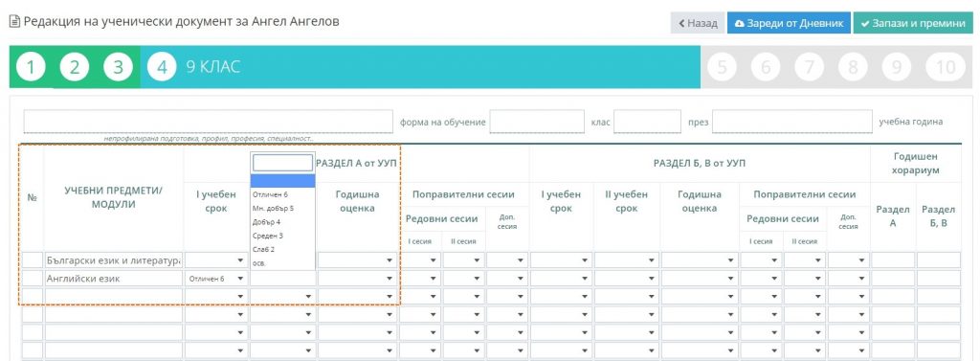980x361 pixels.
Task: Click the клас input field
Action: pyautogui.click(x=647, y=122)
